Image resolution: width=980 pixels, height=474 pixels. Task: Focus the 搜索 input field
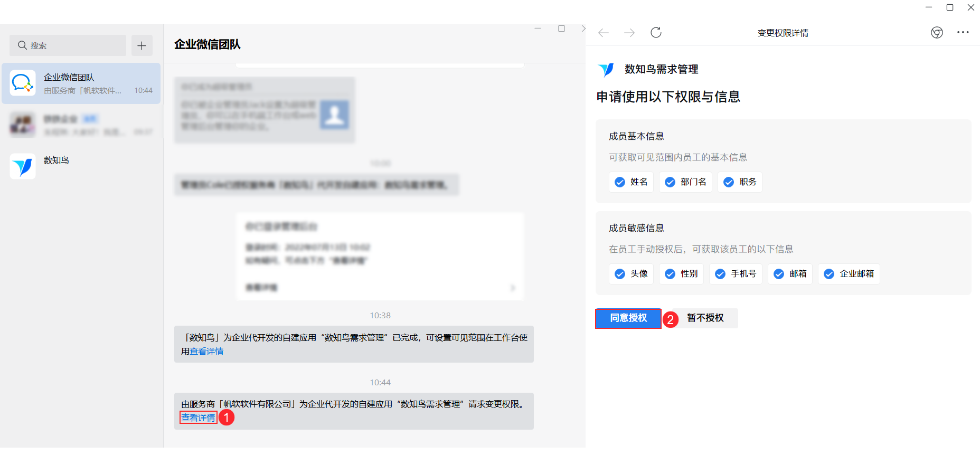tap(68, 45)
